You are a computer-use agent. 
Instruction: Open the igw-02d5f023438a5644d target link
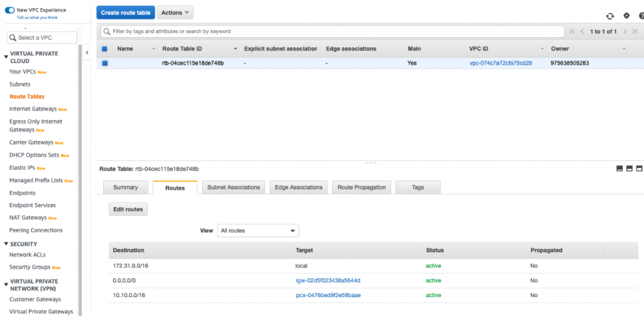pyautogui.click(x=328, y=281)
